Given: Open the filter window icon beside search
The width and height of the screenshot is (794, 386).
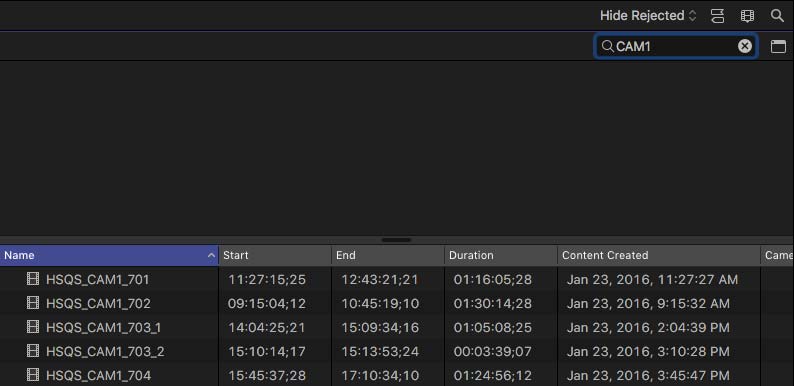Looking at the screenshot, I should [x=778, y=47].
